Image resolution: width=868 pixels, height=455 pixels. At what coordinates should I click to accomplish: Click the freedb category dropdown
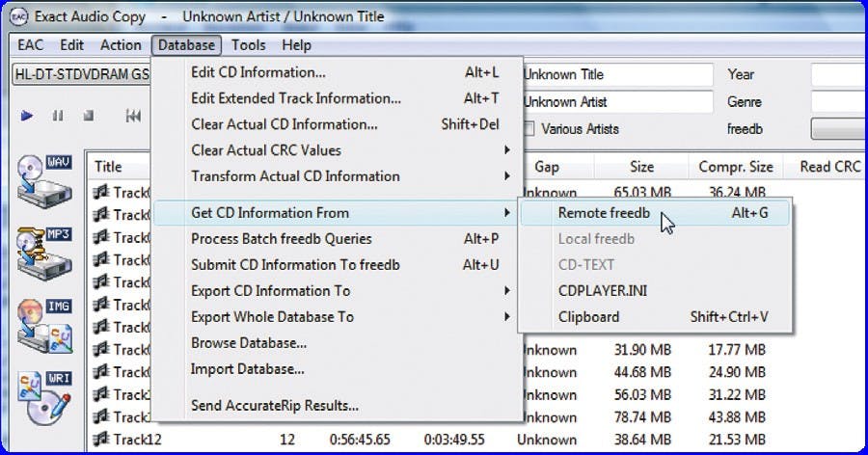pos(839,129)
